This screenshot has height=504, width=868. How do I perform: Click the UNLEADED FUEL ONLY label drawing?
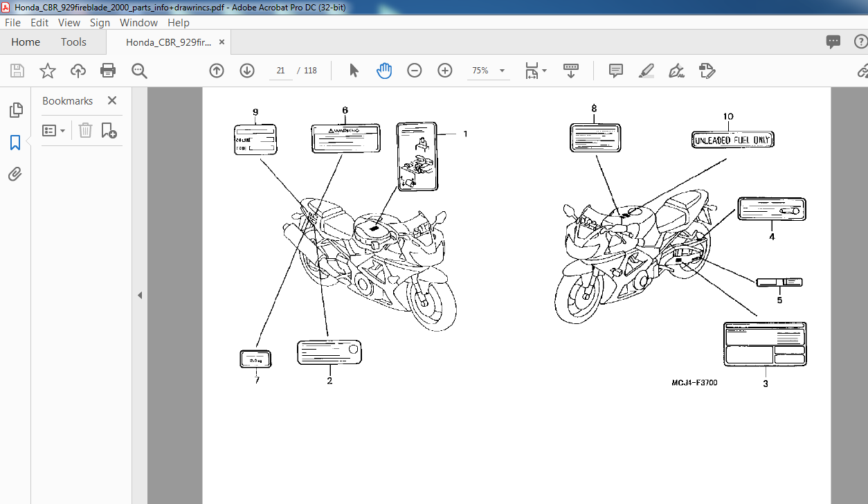(x=732, y=140)
